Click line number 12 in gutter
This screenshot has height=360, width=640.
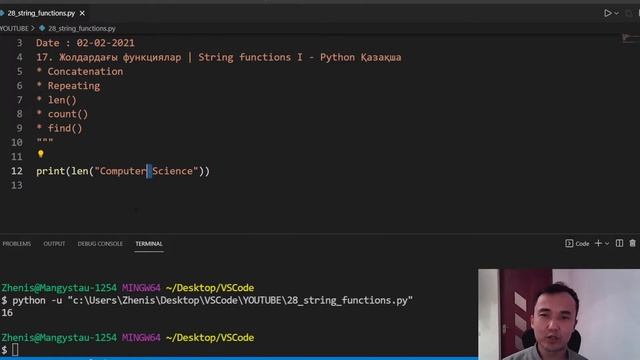tap(17, 171)
